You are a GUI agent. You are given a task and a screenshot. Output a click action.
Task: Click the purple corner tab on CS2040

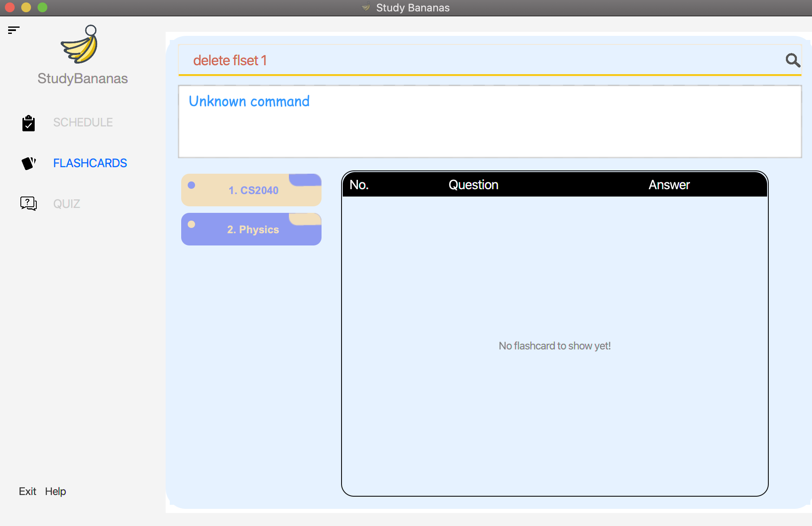pos(305,179)
